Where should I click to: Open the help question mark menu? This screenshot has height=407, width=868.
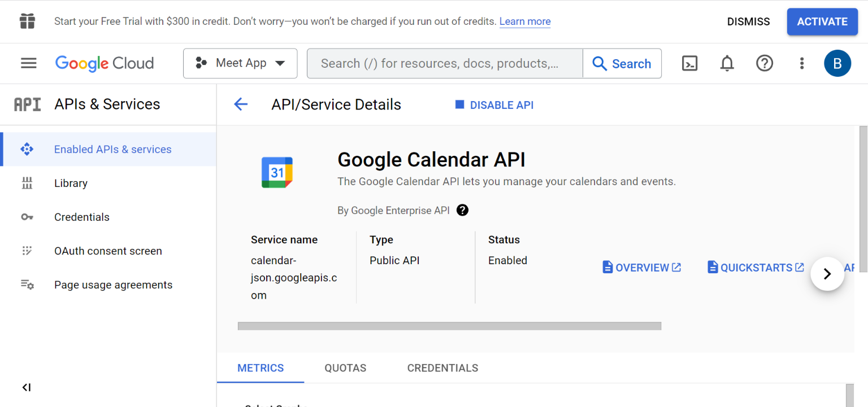pyautogui.click(x=765, y=63)
